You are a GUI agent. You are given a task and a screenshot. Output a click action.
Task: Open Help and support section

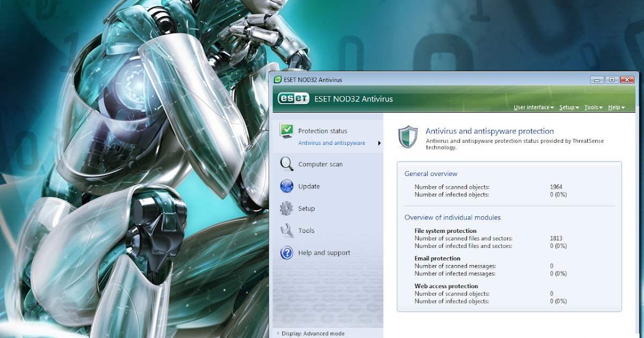pyautogui.click(x=324, y=253)
